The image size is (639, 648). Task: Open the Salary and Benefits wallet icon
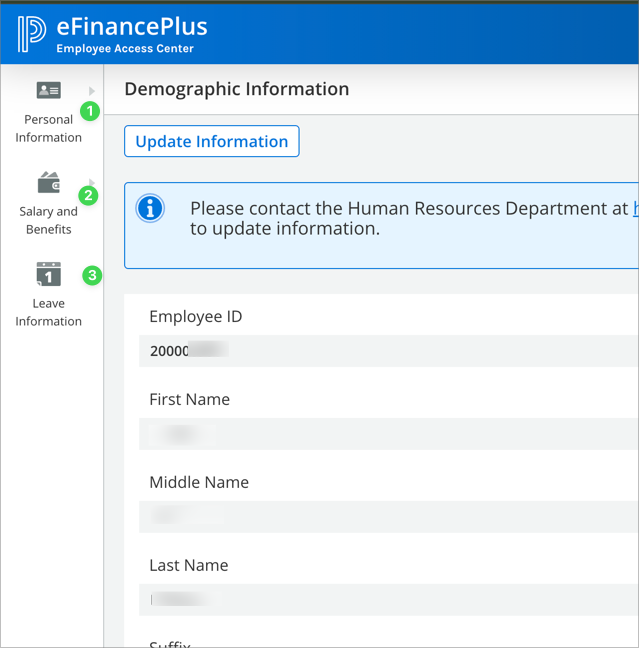[48, 183]
